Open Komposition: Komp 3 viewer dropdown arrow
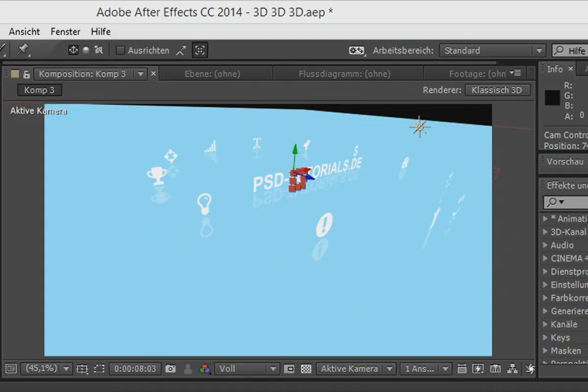 pos(141,74)
